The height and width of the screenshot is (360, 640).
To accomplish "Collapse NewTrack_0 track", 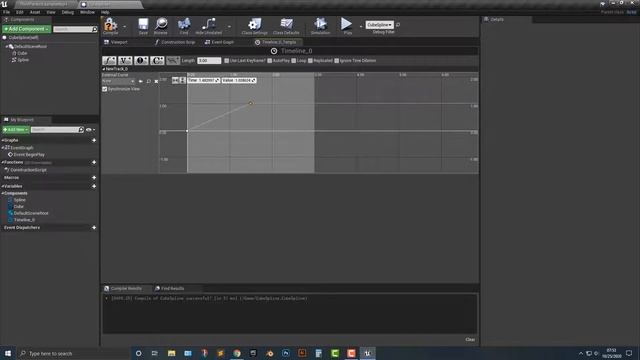I will (104, 69).
